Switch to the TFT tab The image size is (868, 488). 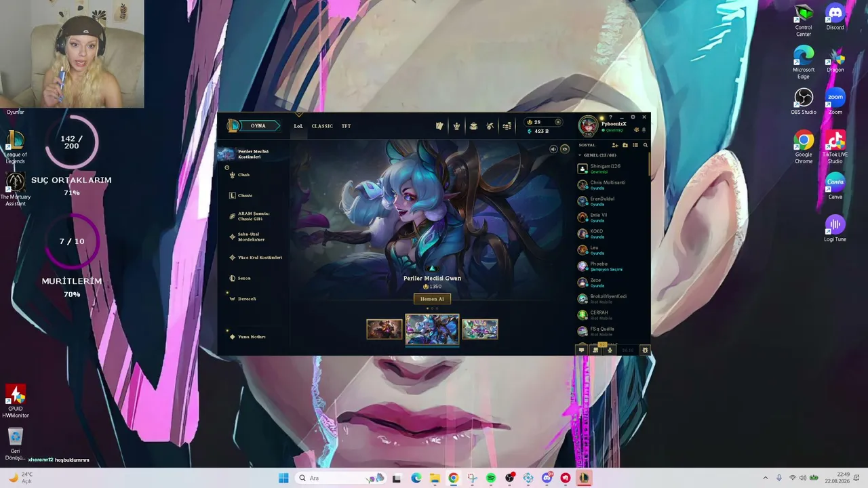346,126
